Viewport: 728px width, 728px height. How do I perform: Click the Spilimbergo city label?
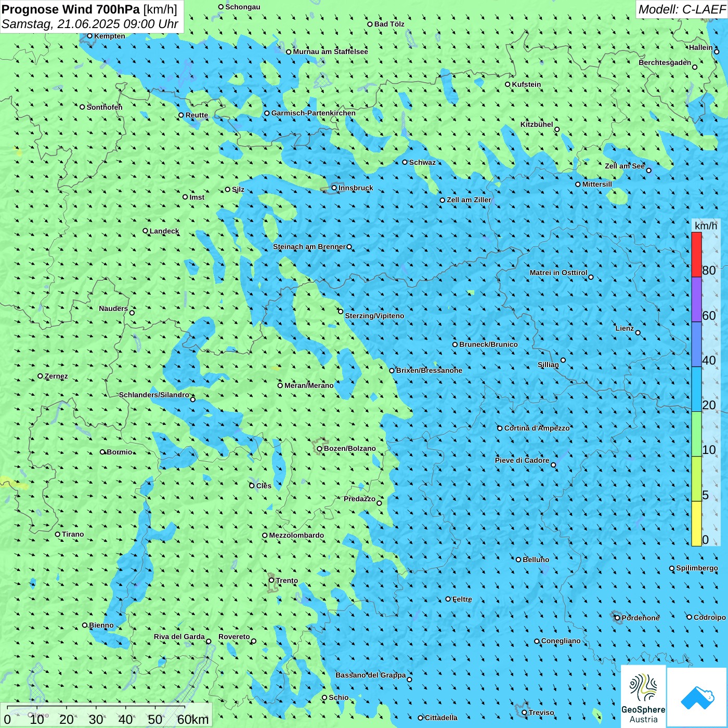click(x=697, y=568)
